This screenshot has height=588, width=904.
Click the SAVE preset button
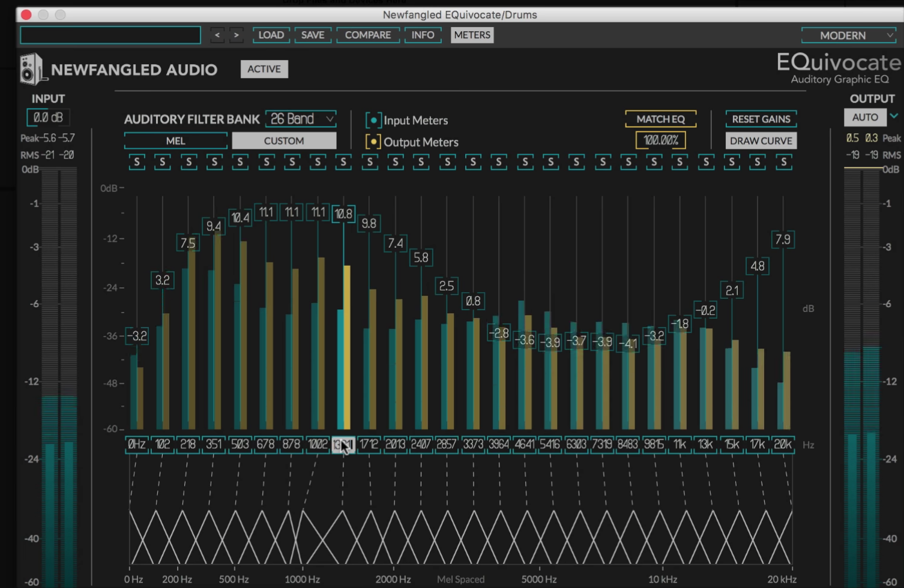coord(313,35)
